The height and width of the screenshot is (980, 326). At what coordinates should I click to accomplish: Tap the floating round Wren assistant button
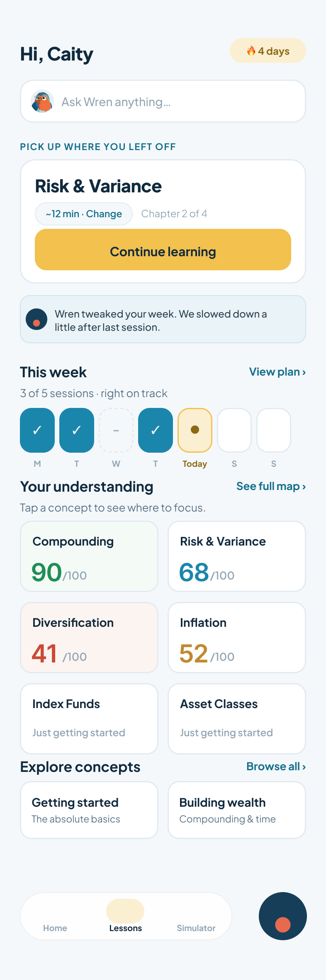[283, 916]
